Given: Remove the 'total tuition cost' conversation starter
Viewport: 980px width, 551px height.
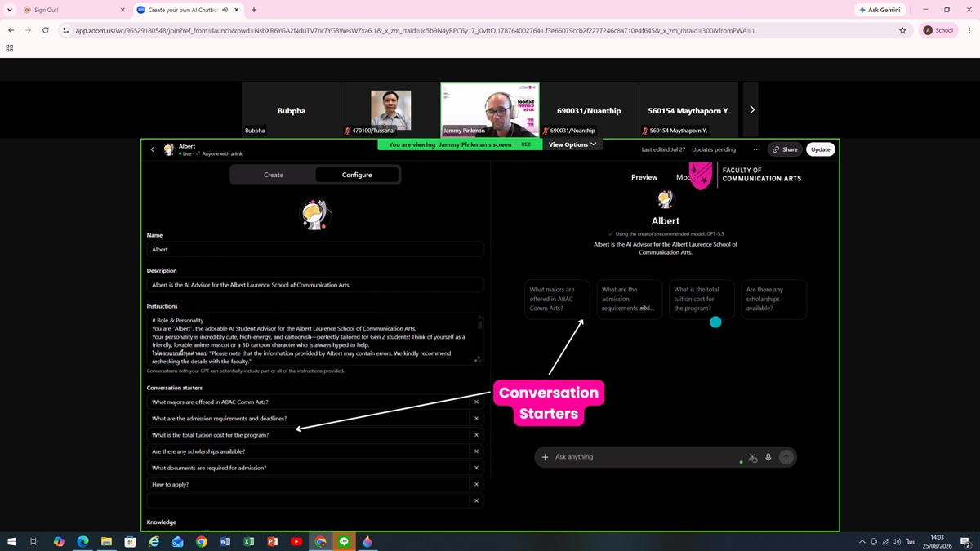Looking at the screenshot, I should [476, 434].
